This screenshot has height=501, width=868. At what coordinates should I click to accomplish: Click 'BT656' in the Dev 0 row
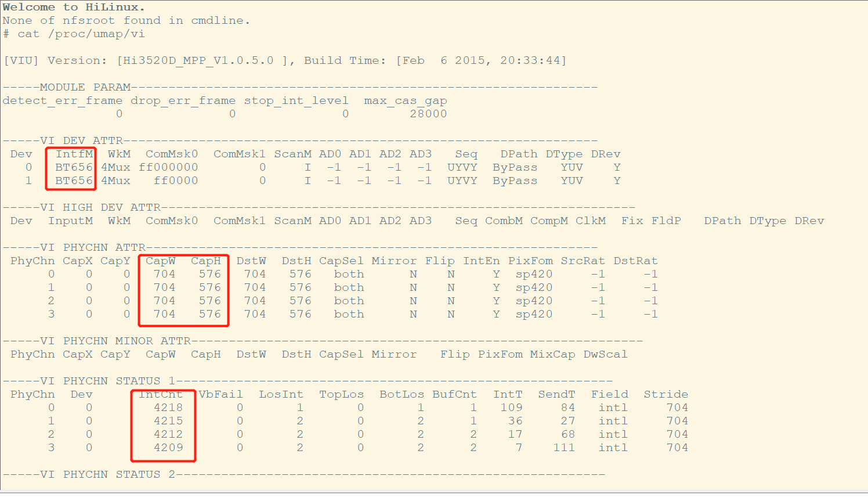(74, 167)
